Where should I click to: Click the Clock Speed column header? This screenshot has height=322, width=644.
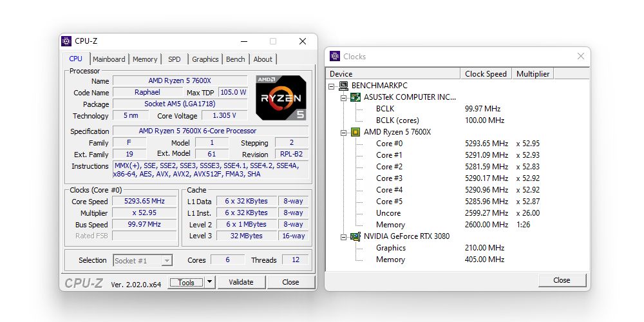[486, 74]
